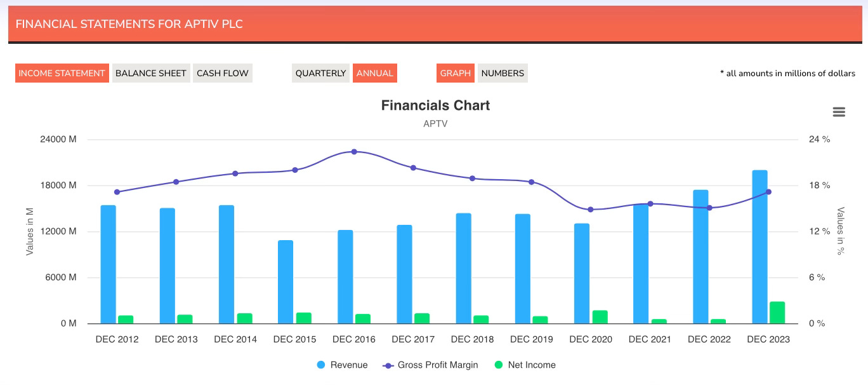This screenshot has height=385, width=868.
Task: Click the 18 % axis value
Action: pos(819,186)
